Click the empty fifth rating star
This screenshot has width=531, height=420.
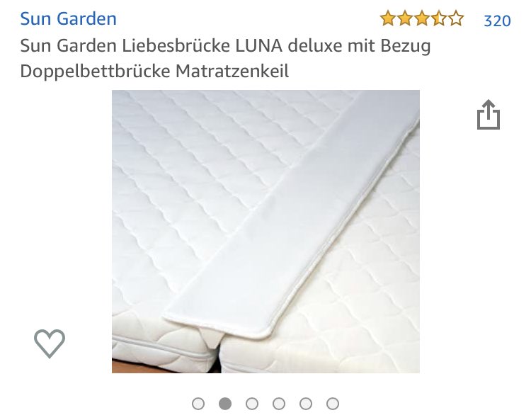point(456,18)
